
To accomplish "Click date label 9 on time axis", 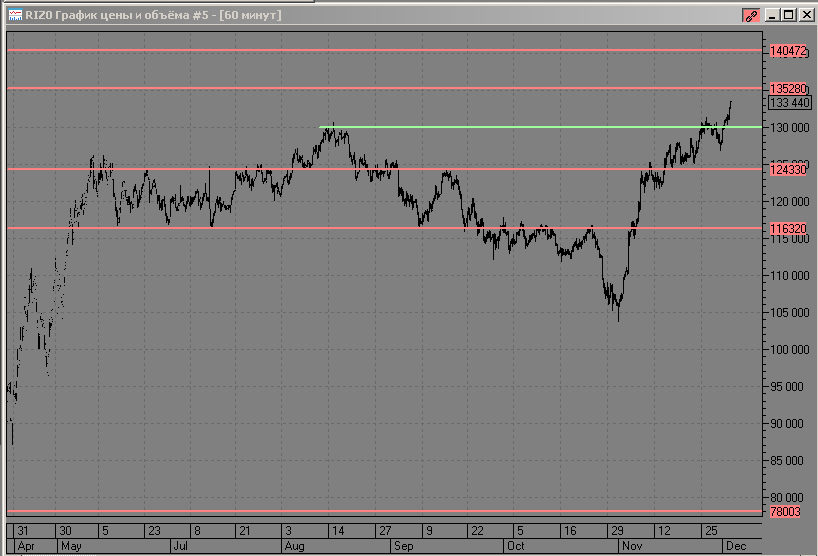I will click(x=429, y=531).
